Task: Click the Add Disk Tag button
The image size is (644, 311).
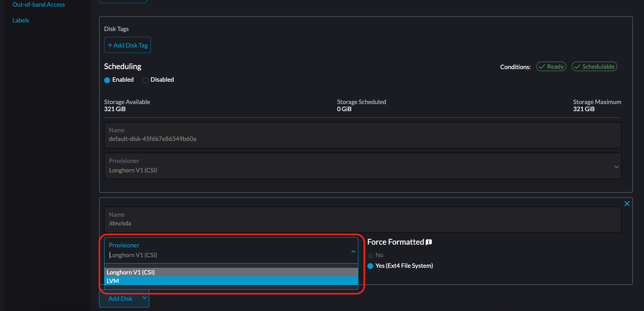Action: coord(127,45)
